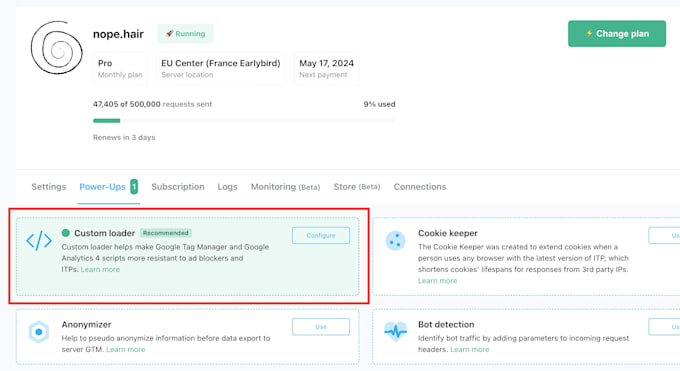The image size is (680, 371).
Task: Click the spiral container logo
Action: (56, 47)
